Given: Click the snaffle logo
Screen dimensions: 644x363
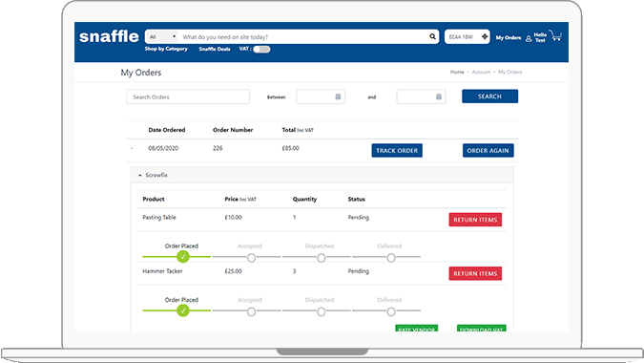Looking at the screenshot, I should coord(109,36).
